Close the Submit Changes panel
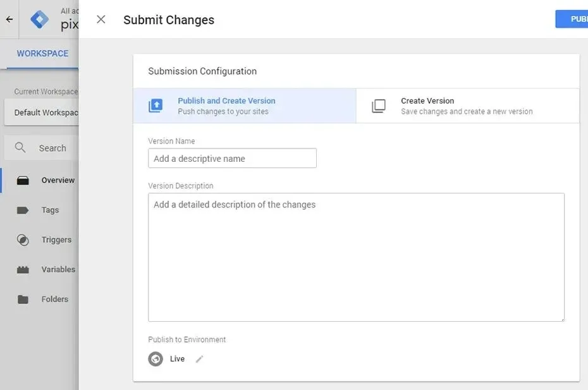The height and width of the screenshot is (390, 588). (101, 20)
